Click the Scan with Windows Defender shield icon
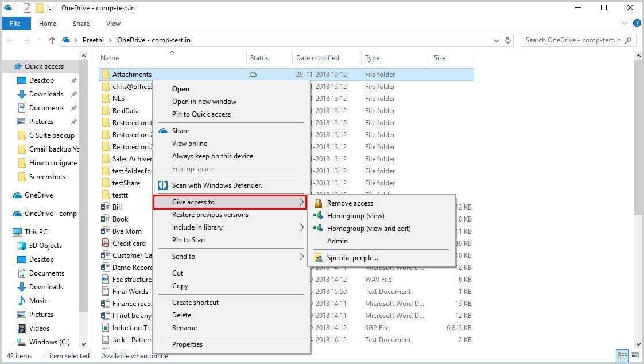 (163, 185)
